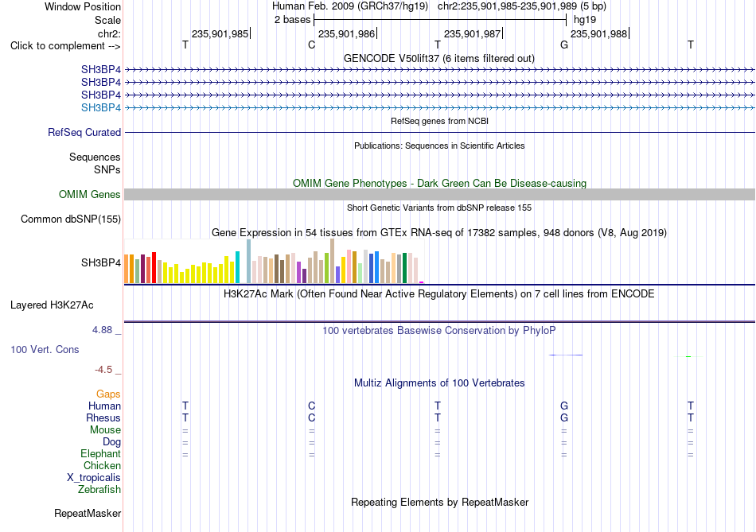Image resolution: width=756 pixels, height=532 pixels.
Task: Click the gray OMIM Genes bar
Action: click(x=439, y=194)
